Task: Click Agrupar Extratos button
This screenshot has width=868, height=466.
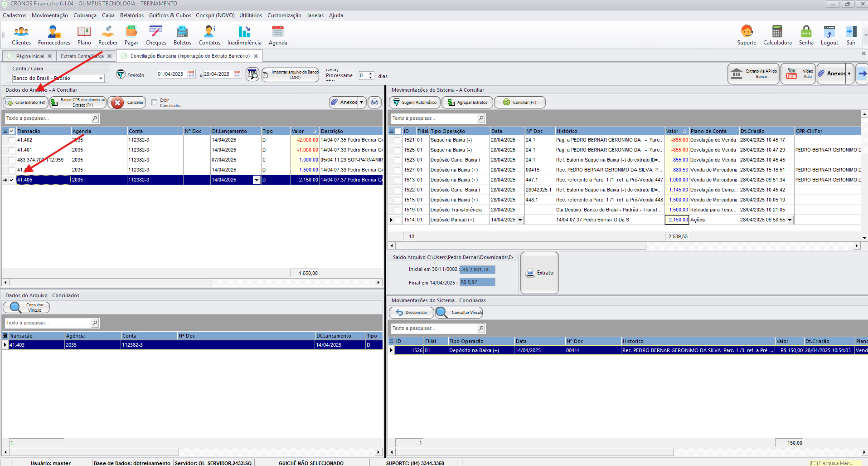Action: point(467,102)
